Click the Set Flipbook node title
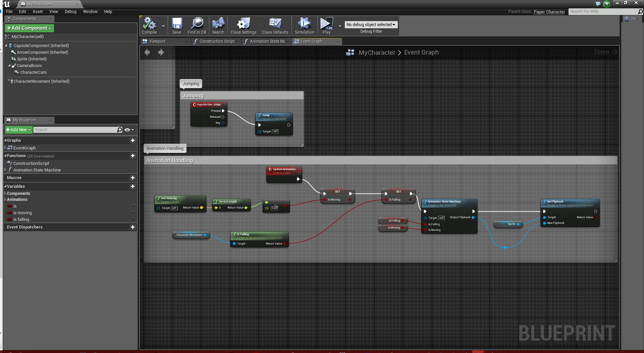Image resolution: width=644 pixels, height=353 pixels. [555, 202]
